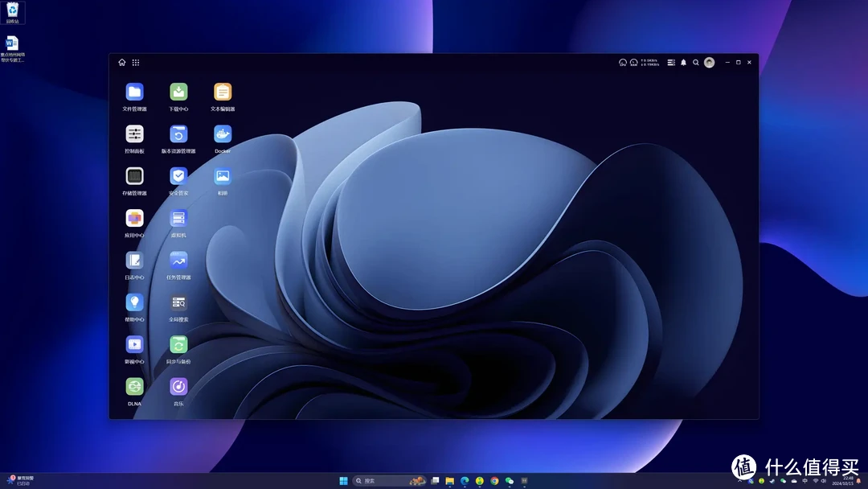View the CPU usage gauge indicator
The width and height of the screenshot is (868, 489).
click(622, 62)
